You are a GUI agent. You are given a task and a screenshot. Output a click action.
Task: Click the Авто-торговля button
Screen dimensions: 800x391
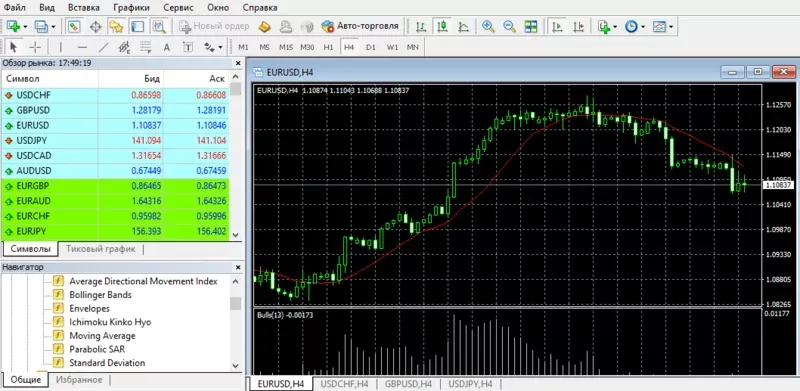[360, 26]
